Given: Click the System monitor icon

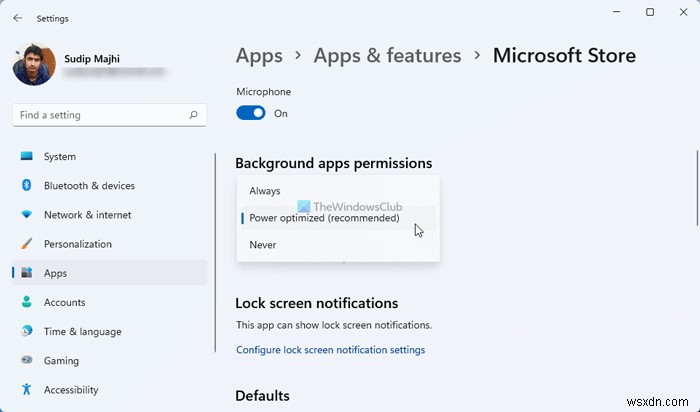Looking at the screenshot, I should point(26,156).
